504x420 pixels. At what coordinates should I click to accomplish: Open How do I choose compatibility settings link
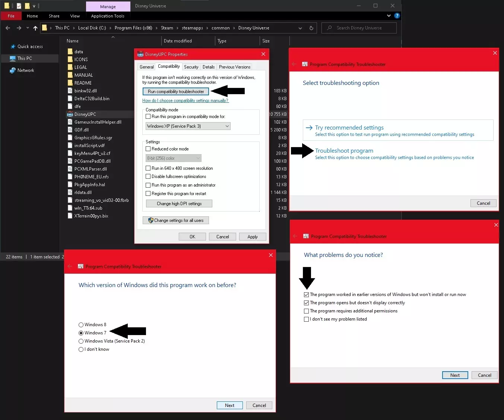186,101
